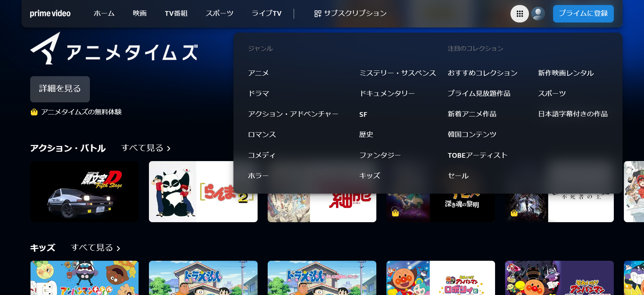This screenshot has height=295, width=644.
Task: Select the ホラー genre
Action: pyautogui.click(x=258, y=176)
